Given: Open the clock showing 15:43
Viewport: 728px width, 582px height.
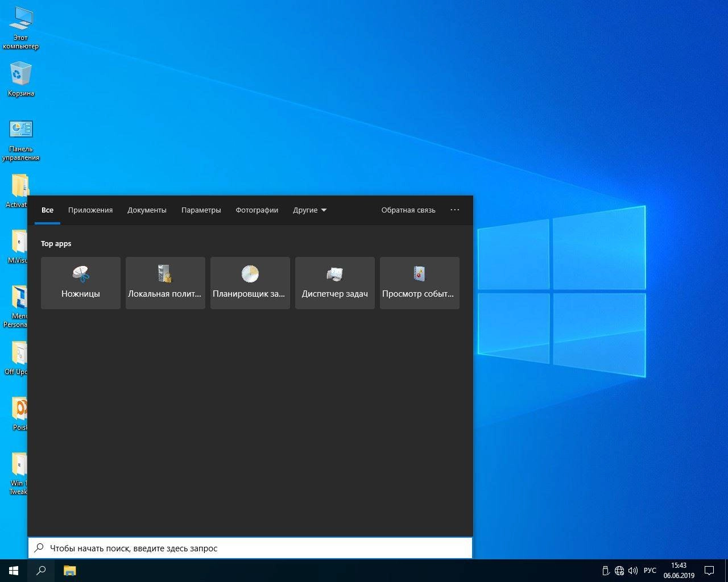Looking at the screenshot, I should click(679, 570).
